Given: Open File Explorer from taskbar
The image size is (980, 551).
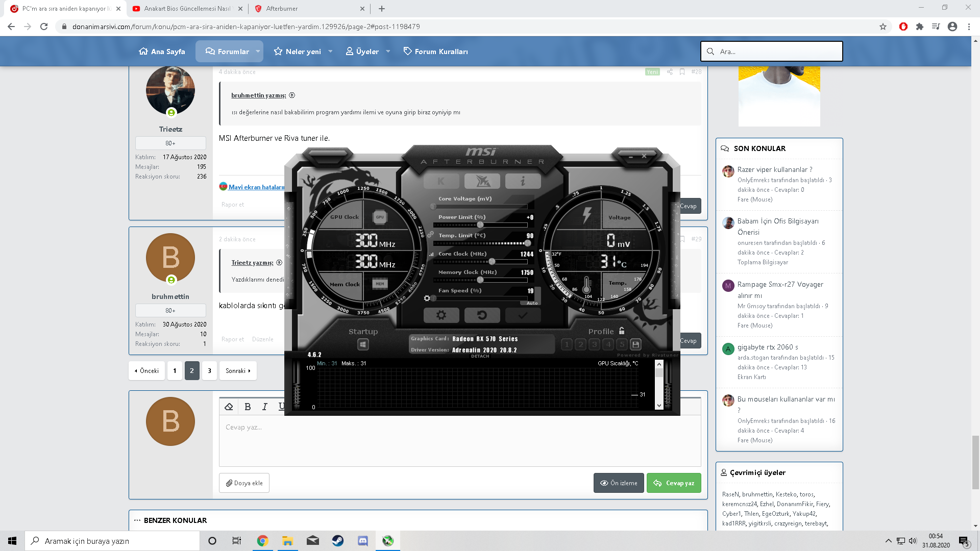Looking at the screenshot, I should (x=287, y=541).
